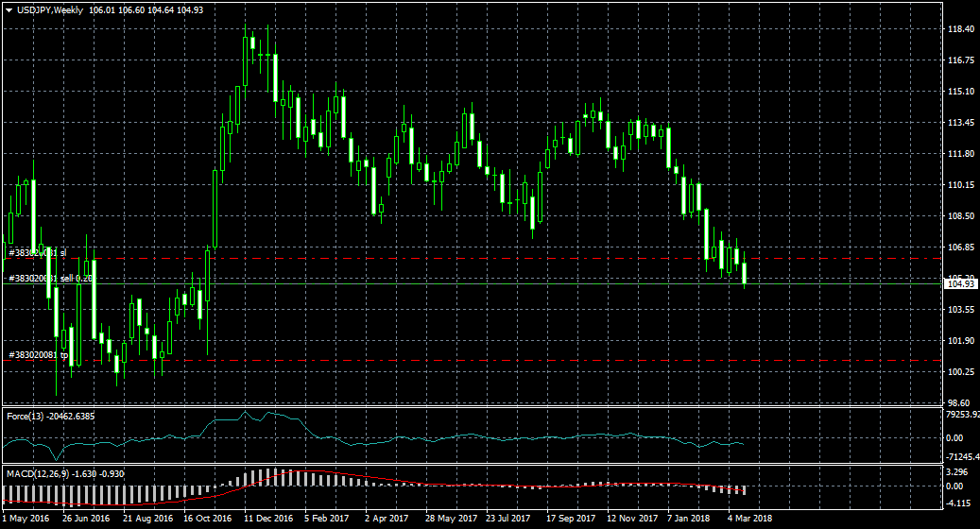Image resolution: width=980 pixels, height=529 pixels.
Task: Select the sell 0.20 order label
Action: coord(49,279)
